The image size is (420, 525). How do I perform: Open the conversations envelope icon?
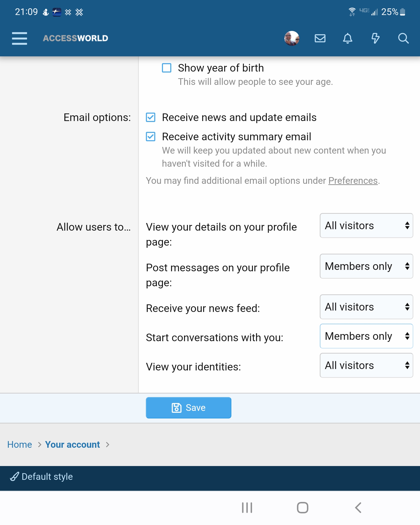pos(320,38)
